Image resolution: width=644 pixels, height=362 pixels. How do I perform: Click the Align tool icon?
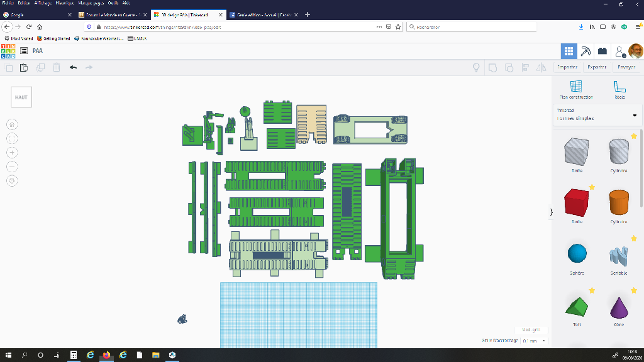[525, 68]
